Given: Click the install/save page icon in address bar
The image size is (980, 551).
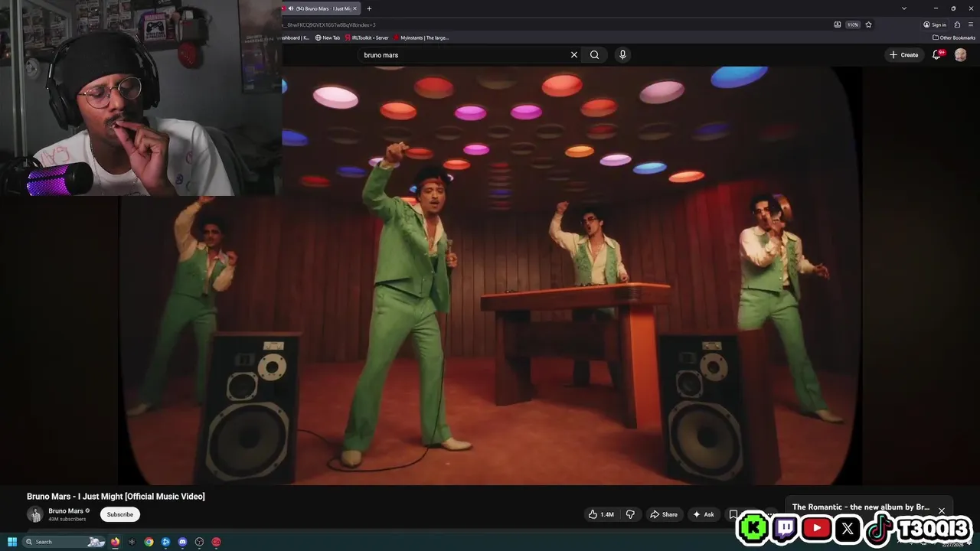Looking at the screenshot, I should (x=837, y=24).
